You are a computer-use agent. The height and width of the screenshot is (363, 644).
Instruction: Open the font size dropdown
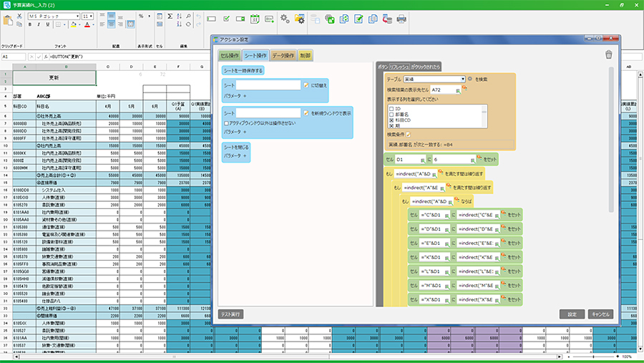point(87,15)
